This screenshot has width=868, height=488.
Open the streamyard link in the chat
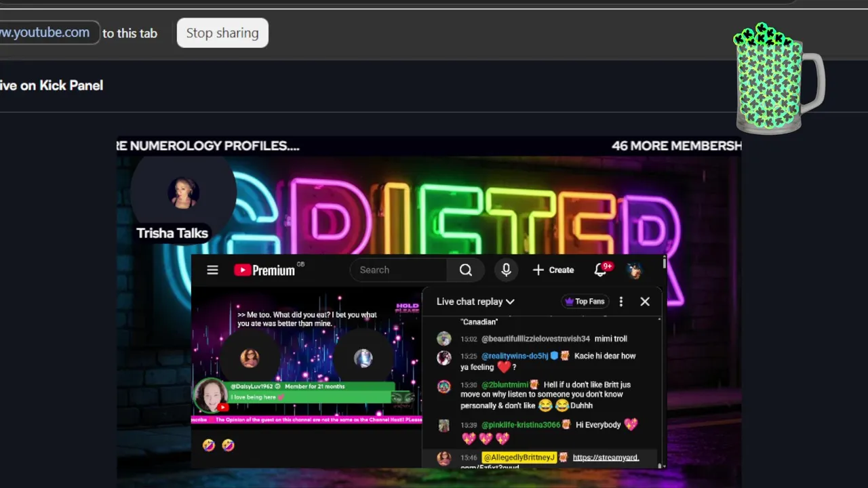(x=606, y=457)
